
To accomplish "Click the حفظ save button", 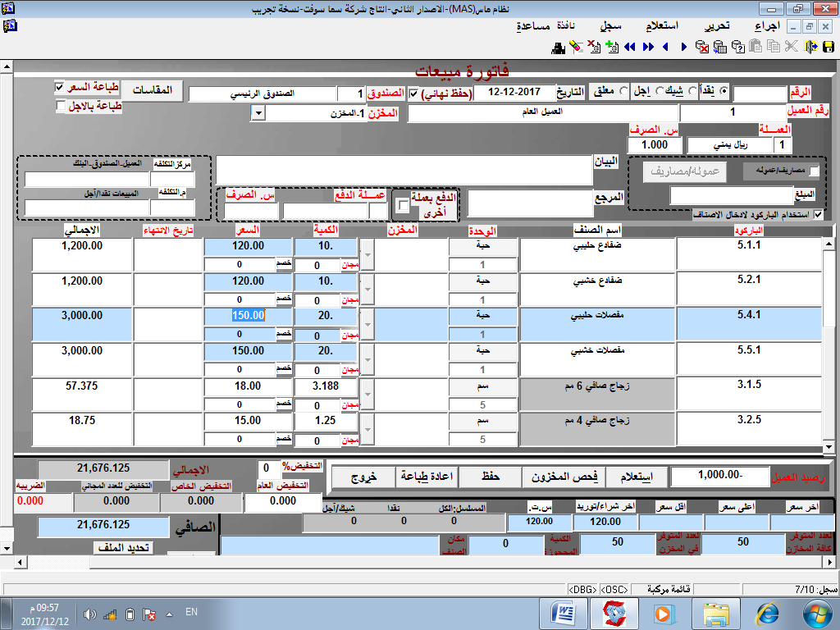I will (489, 476).
